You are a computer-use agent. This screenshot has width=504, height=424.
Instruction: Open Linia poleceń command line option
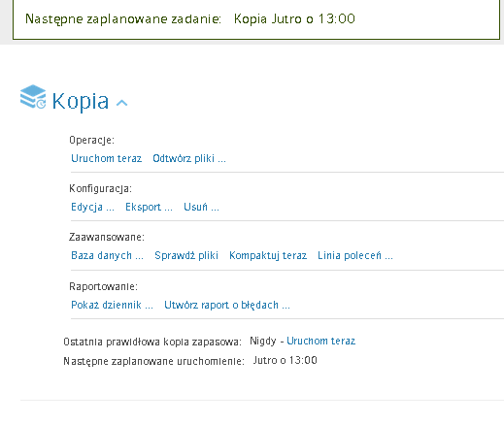(x=355, y=255)
